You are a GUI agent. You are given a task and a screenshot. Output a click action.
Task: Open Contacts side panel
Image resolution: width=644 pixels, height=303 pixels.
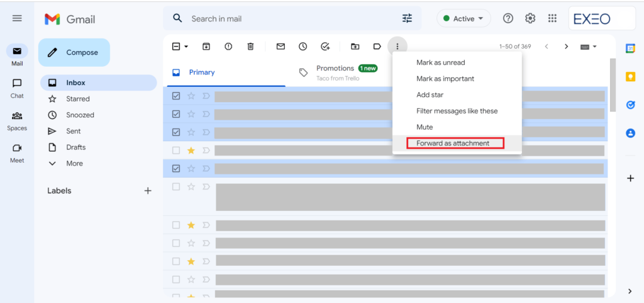pyautogui.click(x=630, y=133)
